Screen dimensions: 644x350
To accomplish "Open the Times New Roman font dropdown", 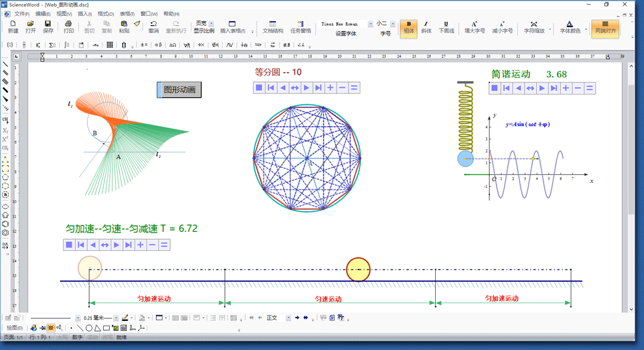I will (370, 23).
